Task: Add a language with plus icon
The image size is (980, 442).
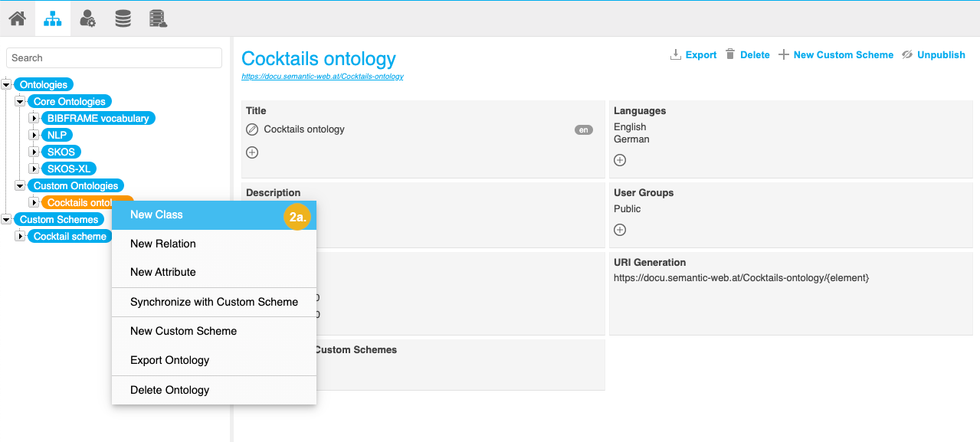Action: tap(620, 160)
